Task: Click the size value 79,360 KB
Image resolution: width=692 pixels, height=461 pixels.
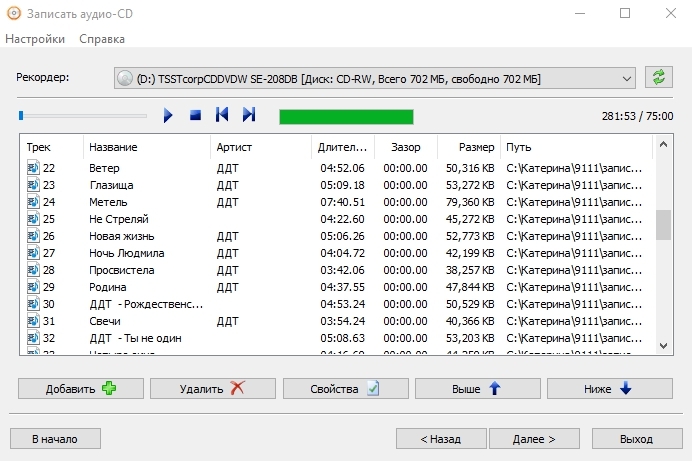Action: coord(470,202)
